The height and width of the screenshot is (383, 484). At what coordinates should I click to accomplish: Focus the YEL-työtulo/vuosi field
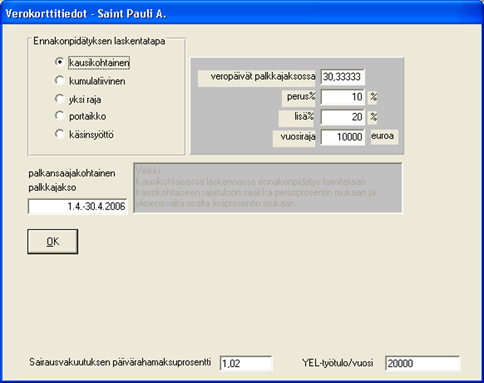pos(422,363)
